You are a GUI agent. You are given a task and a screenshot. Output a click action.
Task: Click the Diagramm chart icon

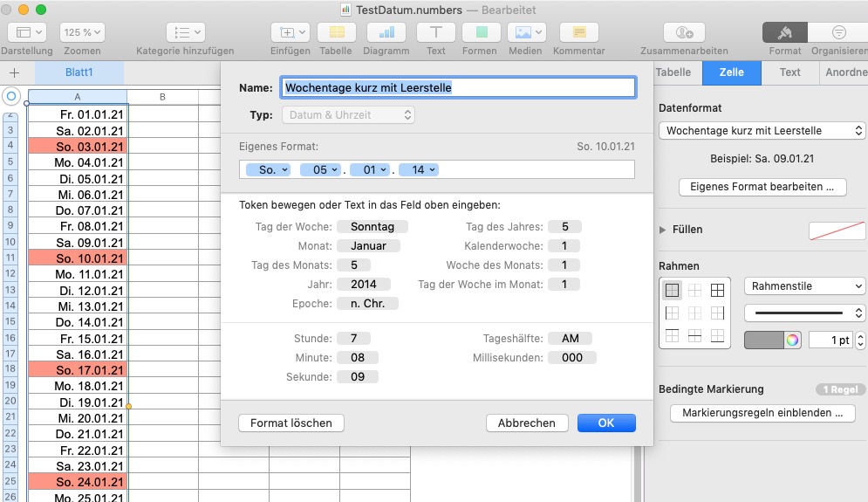pyautogui.click(x=386, y=32)
